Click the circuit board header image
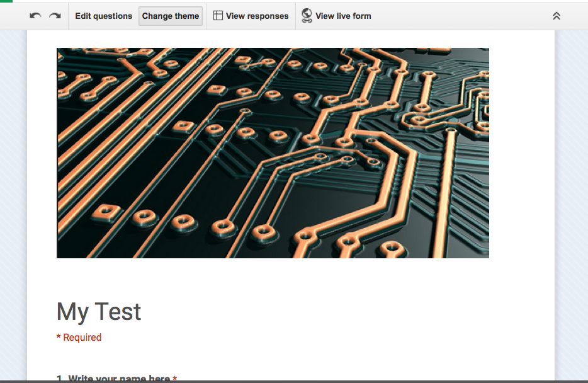 [273, 152]
